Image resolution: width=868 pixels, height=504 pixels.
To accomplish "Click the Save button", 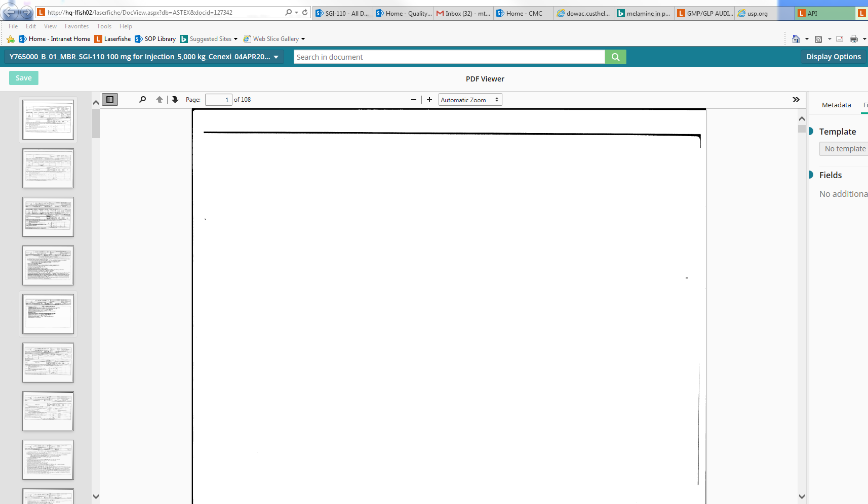I will (x=24, y=78).
